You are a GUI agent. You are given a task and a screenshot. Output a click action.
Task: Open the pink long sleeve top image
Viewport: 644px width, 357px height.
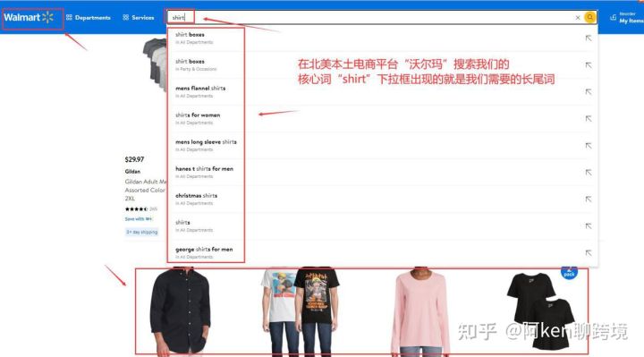pyautogui.click(x=419, y=311)
